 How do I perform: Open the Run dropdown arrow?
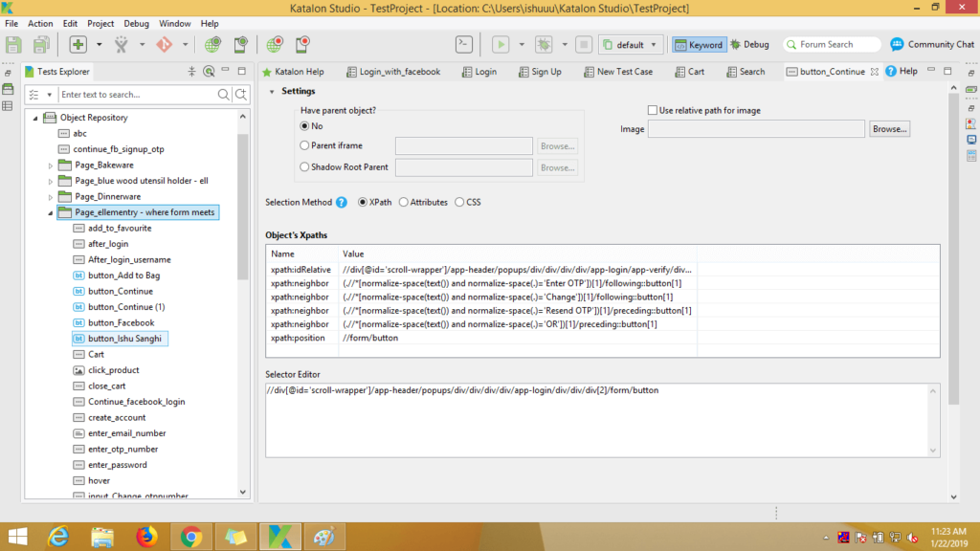[522, 44]
